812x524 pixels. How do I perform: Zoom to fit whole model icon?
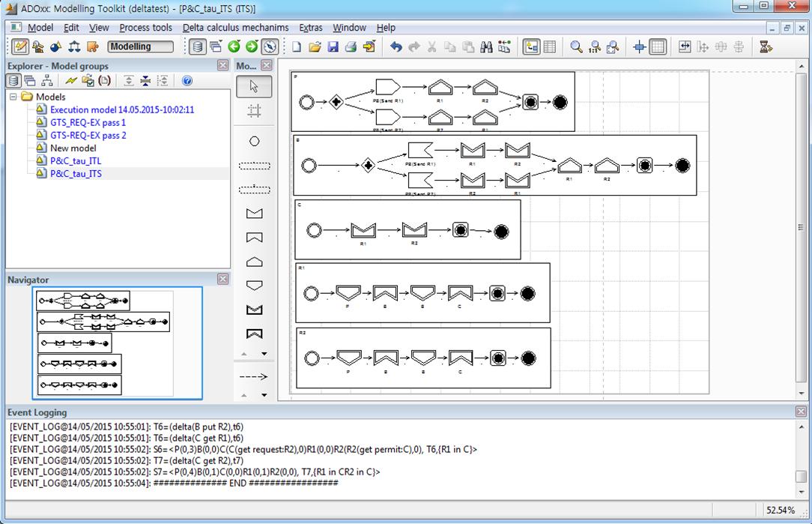pos(612,46)
